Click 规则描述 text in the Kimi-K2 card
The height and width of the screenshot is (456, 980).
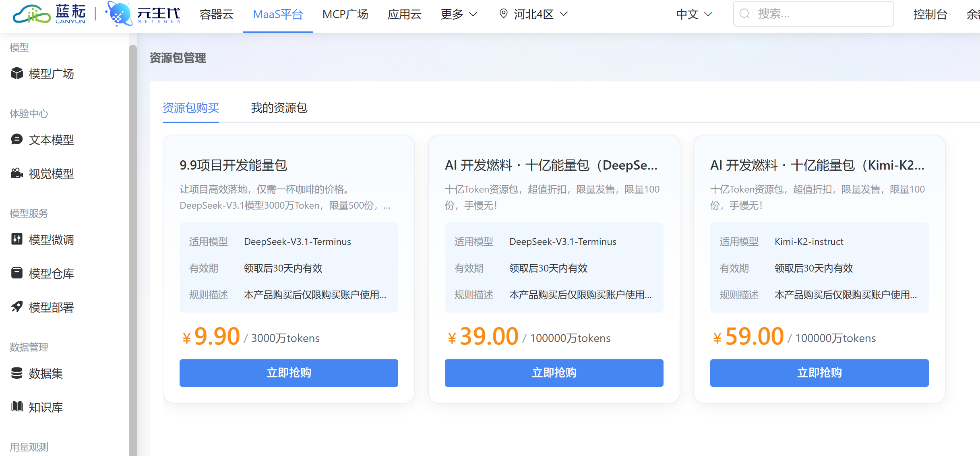click(x=739, y=295)
